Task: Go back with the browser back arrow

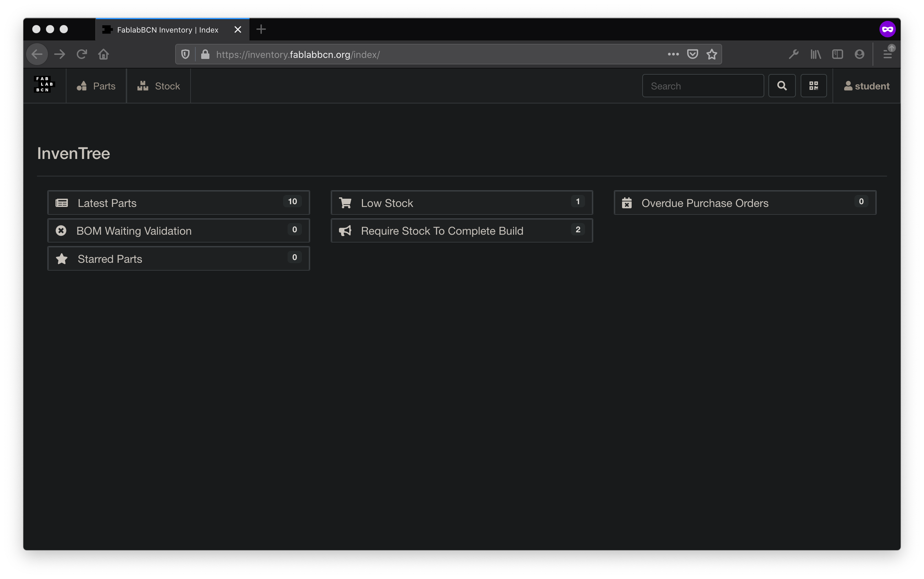Action: click(37, 54)
